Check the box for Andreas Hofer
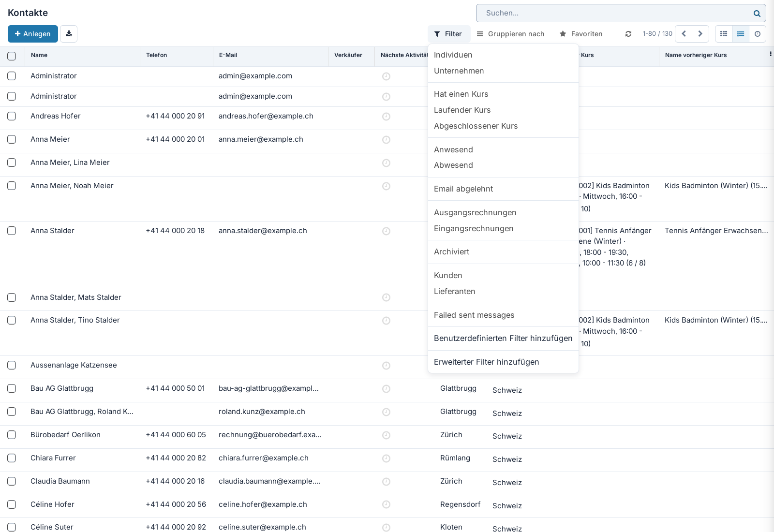The width and height of the screenshot is (774, 532). 12,116
